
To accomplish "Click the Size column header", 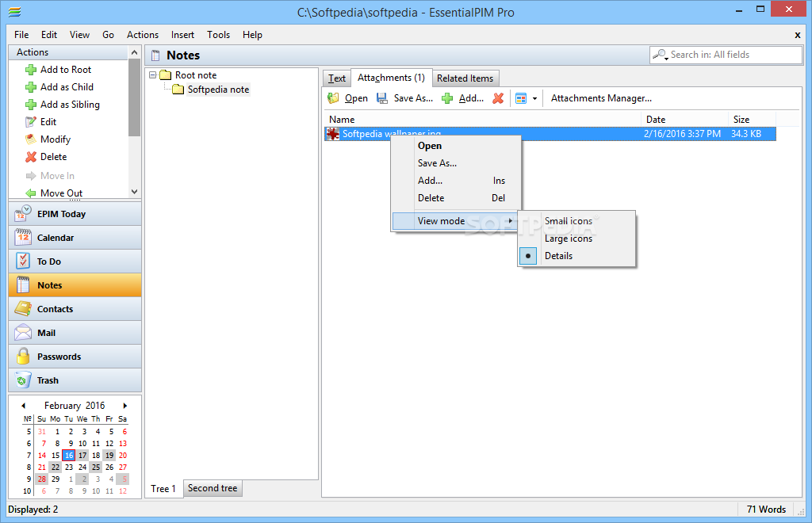I will coord(752,120).
